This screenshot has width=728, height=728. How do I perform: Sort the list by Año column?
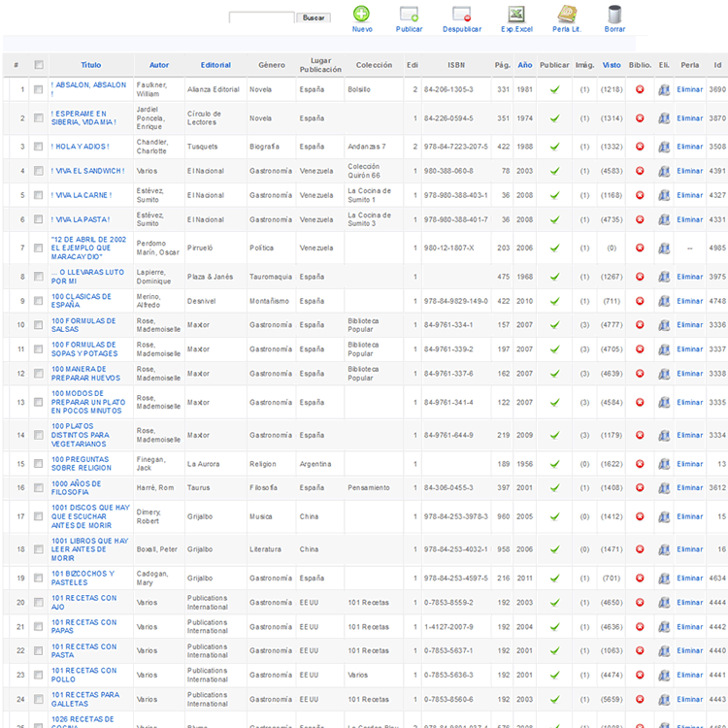click(524, 65)
